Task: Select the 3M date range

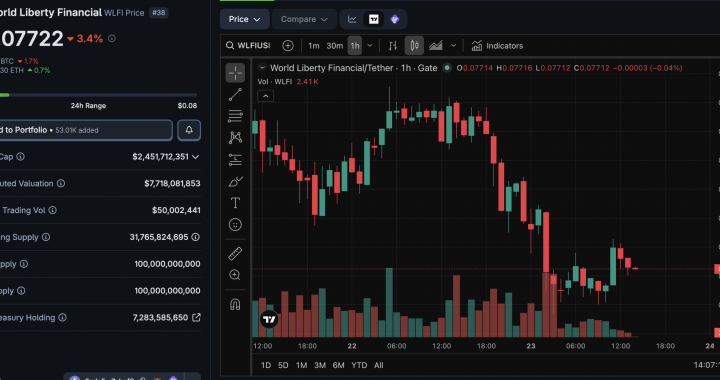Action: click(320, 365)
